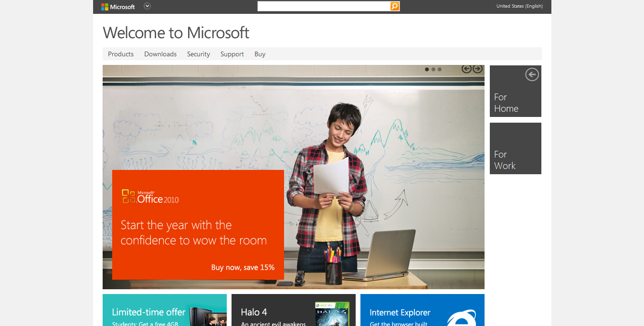Click the Buy now, save 15% link
Viewport: 644px width, 326px height.
pyautogui.click(x=243, y=267)
